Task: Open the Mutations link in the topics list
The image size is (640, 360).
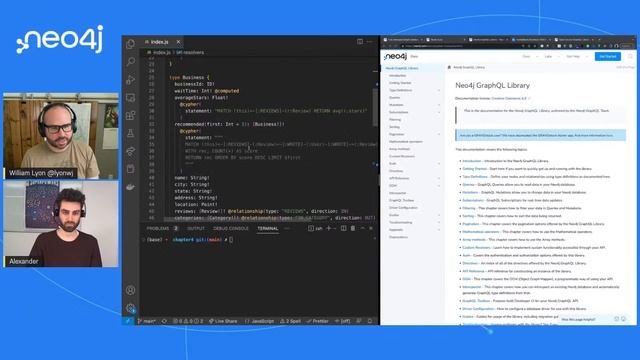Action: pos(470,192)
